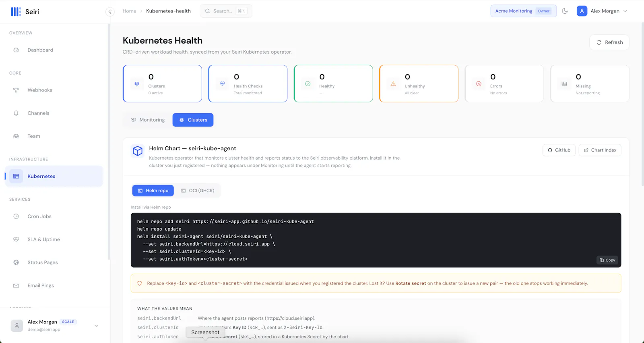Click the seiri.backendUrl value name
This screenshot has height=343, width=644.
(x=159, y=318)
